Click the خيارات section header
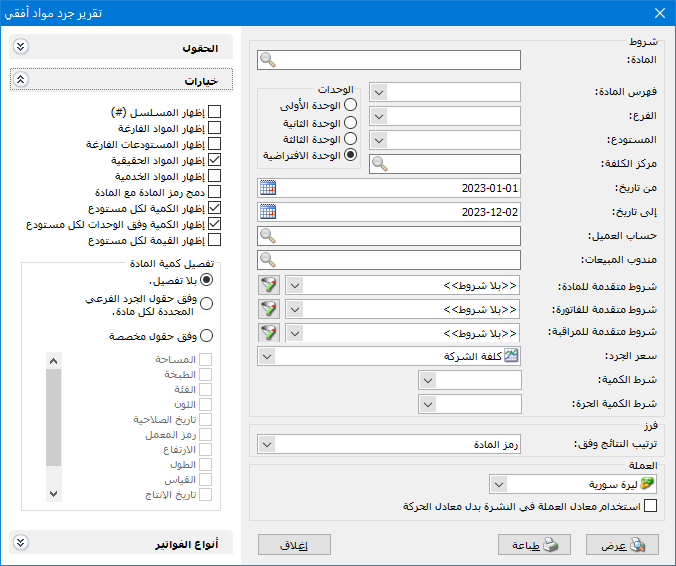Image resolution: width=676 pixels, height=566 pixels. point(121,79)
